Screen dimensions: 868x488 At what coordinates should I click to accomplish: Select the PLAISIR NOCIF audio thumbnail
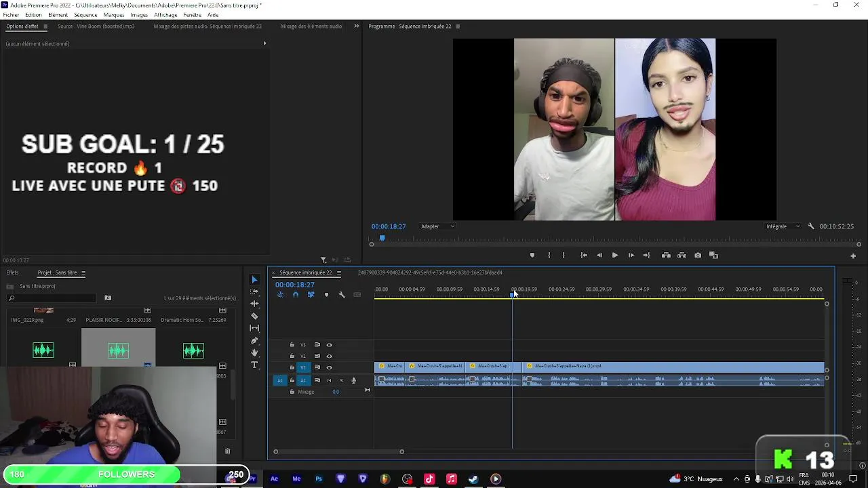(x=118, y=346)
